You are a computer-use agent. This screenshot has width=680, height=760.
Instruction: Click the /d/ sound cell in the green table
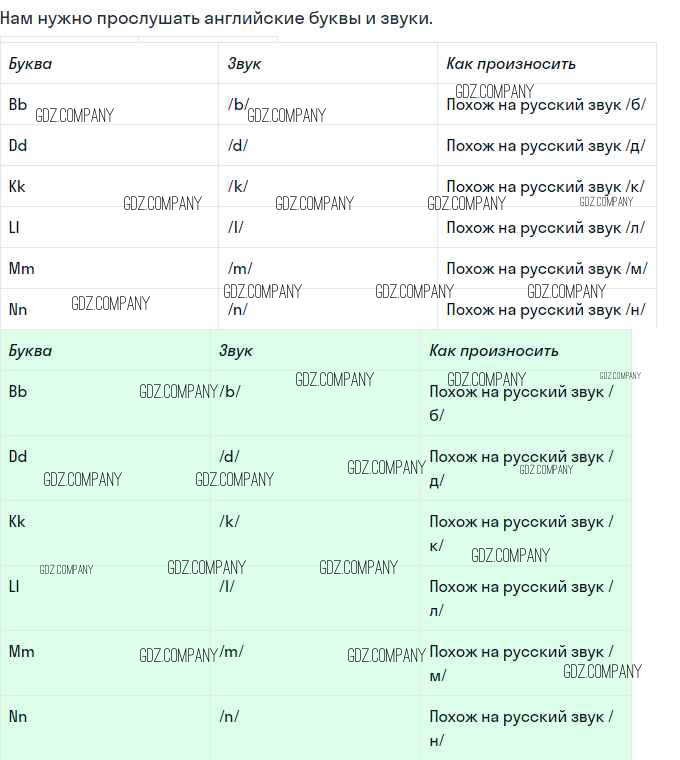(230, 456)
